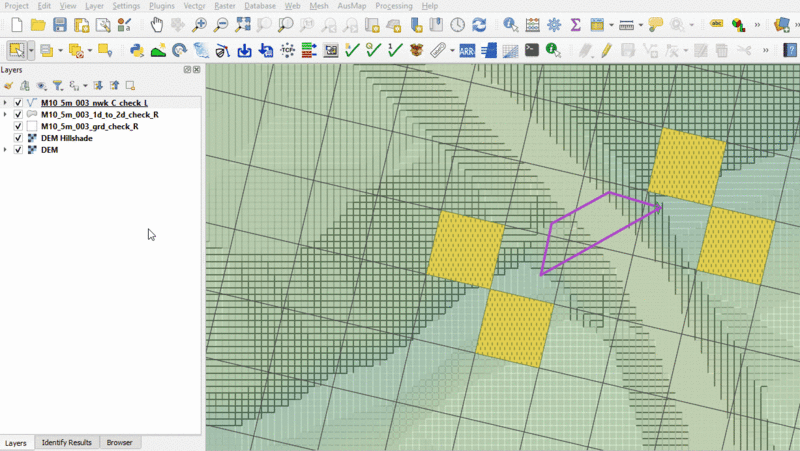Expand the M10_5m_003_nwk_C_check_L layer tree
Viewport: 800px width, 451px height.
coord(6,103)
